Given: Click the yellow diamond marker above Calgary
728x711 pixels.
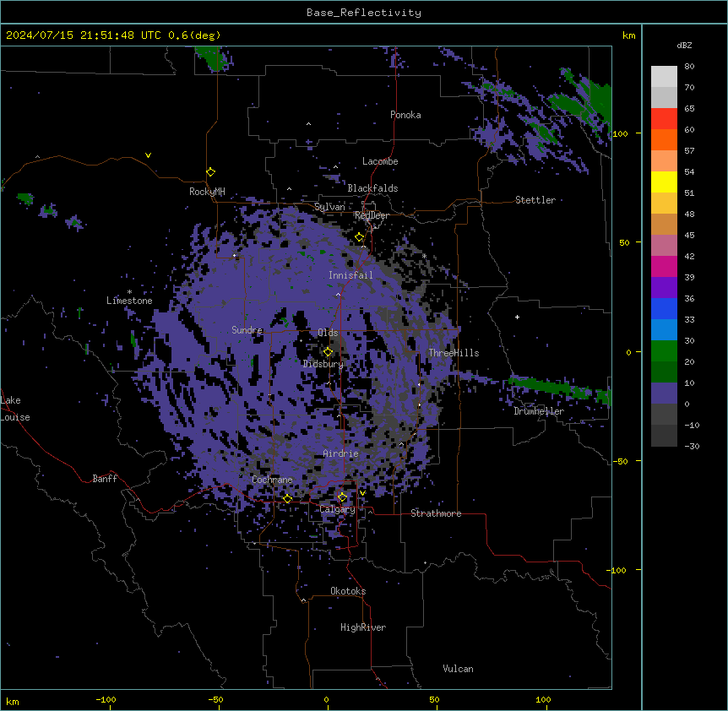Looking at the screenshot, I should pos(342,497).
